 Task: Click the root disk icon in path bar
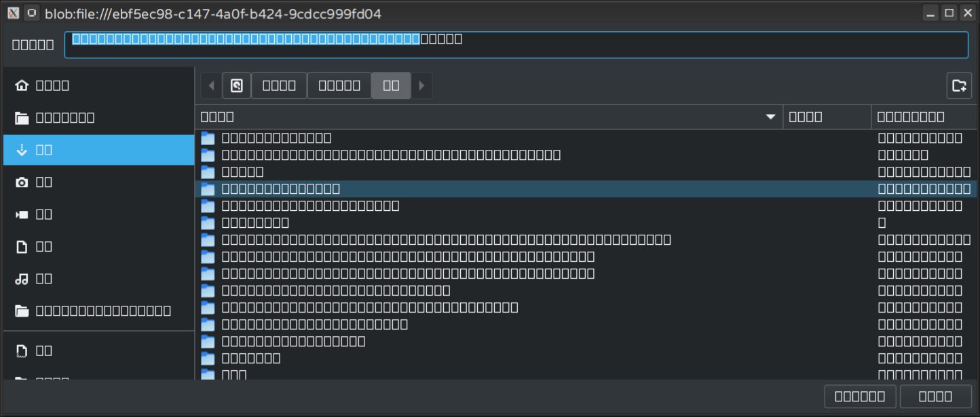tap(237, 86)
